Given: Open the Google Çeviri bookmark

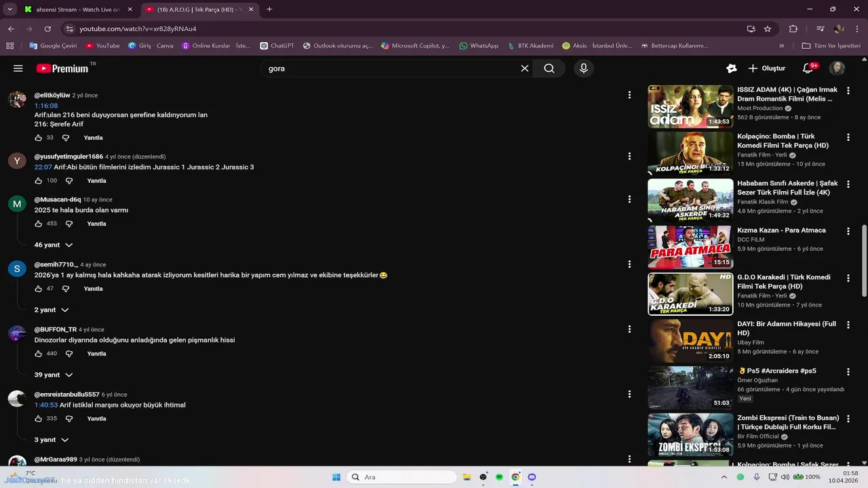Looking at the screenshot, I should click(x=53, y=46).
